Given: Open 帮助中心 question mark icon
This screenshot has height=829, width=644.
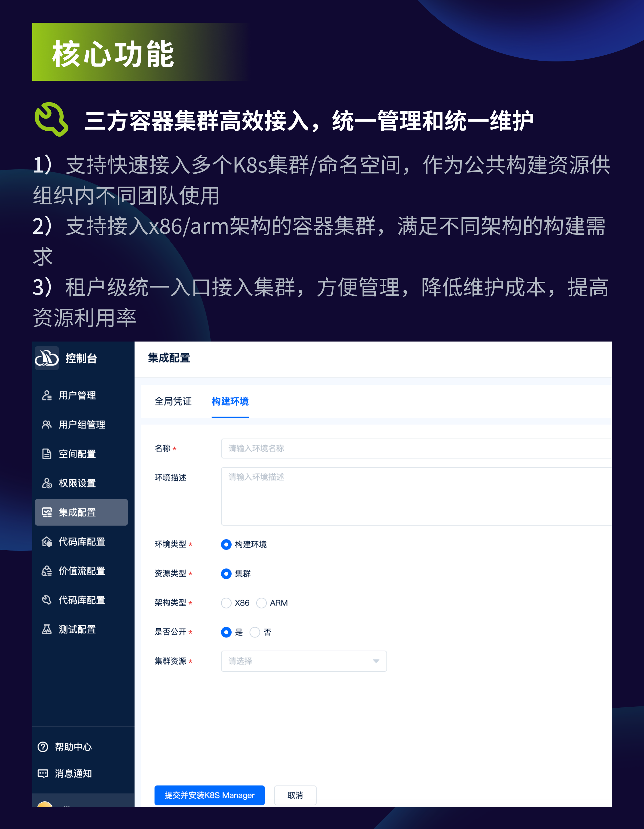Looking at the screenshot, I should 43,747.
